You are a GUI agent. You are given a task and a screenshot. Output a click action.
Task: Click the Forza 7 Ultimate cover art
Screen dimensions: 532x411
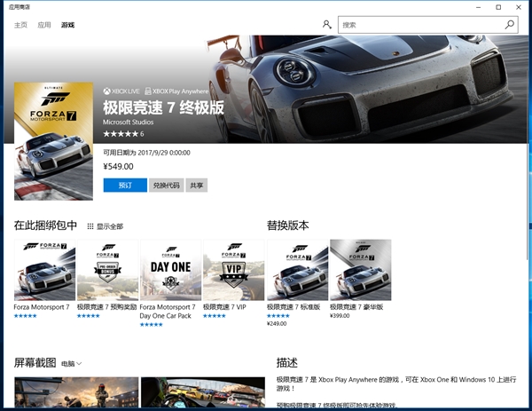pyautogui.click(x=54, y=141)
